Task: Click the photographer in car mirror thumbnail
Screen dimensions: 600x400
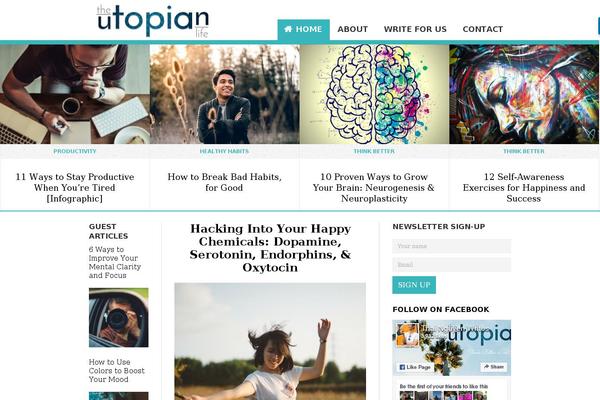Action: coord(119,317)
